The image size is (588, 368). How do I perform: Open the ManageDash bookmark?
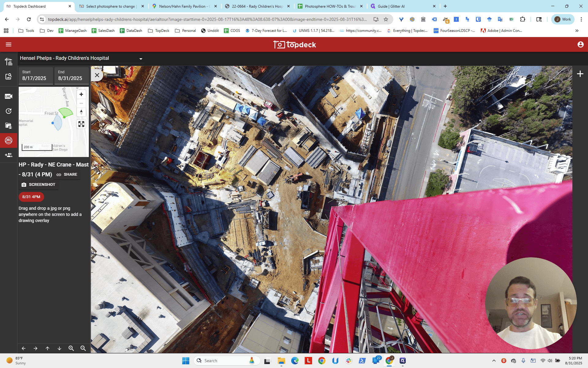[73, 31]
